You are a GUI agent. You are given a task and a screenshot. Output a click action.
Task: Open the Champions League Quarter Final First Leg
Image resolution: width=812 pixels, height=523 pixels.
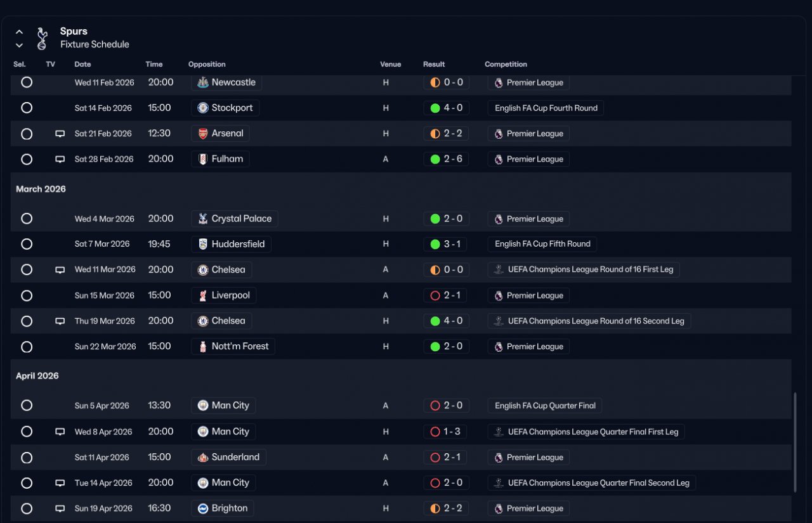tap(586, 432)
